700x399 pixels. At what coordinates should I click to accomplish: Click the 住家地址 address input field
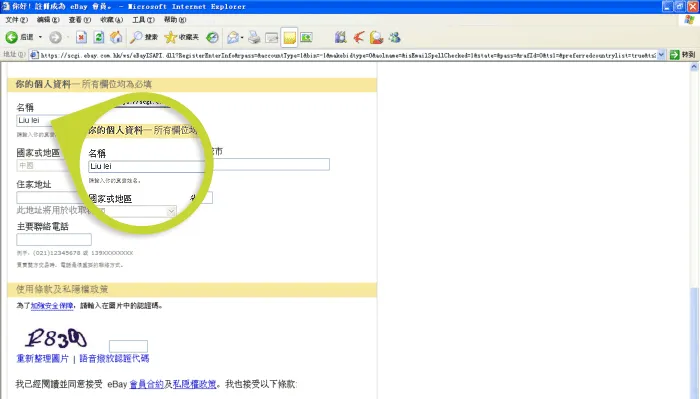(49, 197)
